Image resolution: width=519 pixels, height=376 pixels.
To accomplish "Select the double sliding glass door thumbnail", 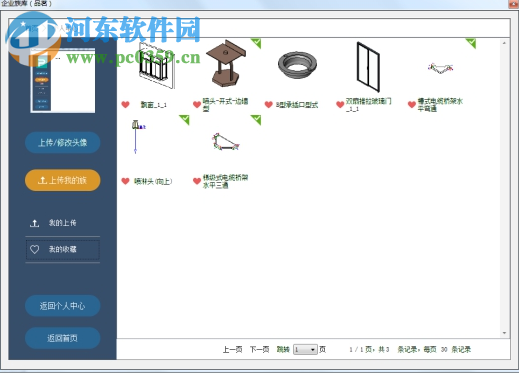I will [368, 67].
